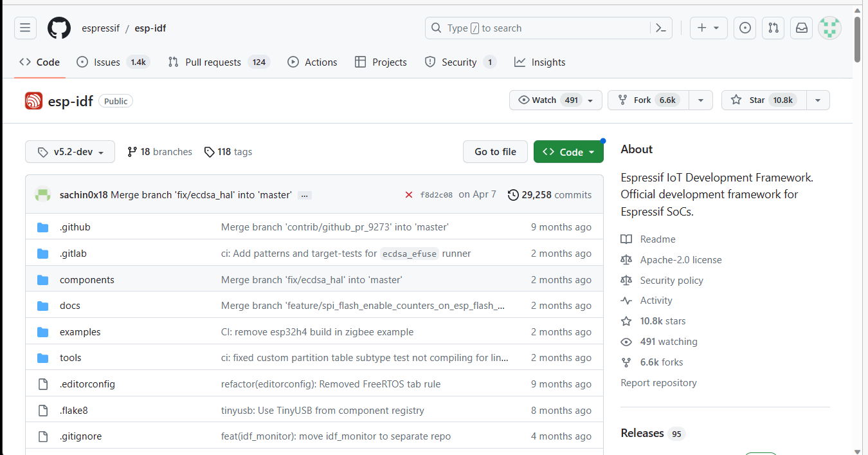Viewport: 868px width, 455px height.
Task: Open the v5.2-dev branch dropdown
Action: 70,152
